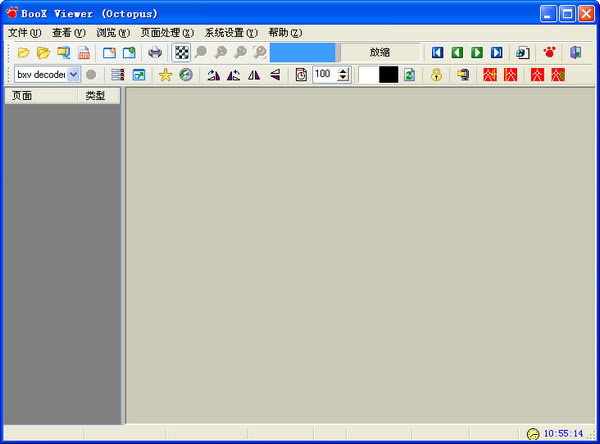Click the 放缩 button
The height and width of the screenshot is (444, 600).
click(380, 52)
